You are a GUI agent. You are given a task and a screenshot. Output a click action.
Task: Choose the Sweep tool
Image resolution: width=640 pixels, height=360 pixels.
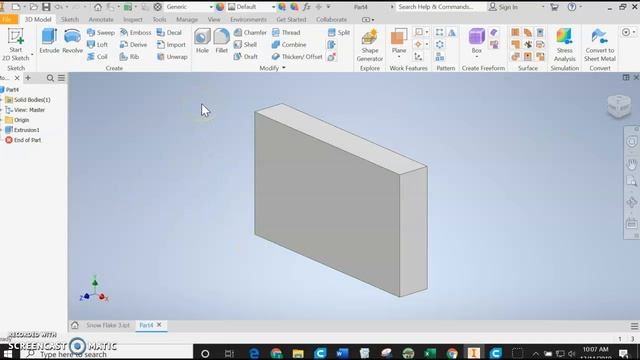pyautogui.click(x=100, y=33)
